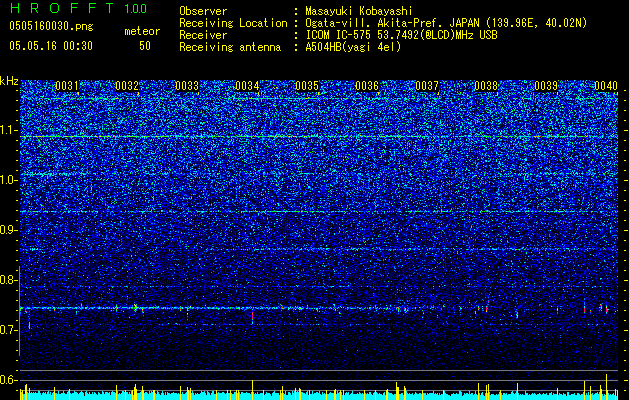Click the 0035 time marker

pos(307,86)
